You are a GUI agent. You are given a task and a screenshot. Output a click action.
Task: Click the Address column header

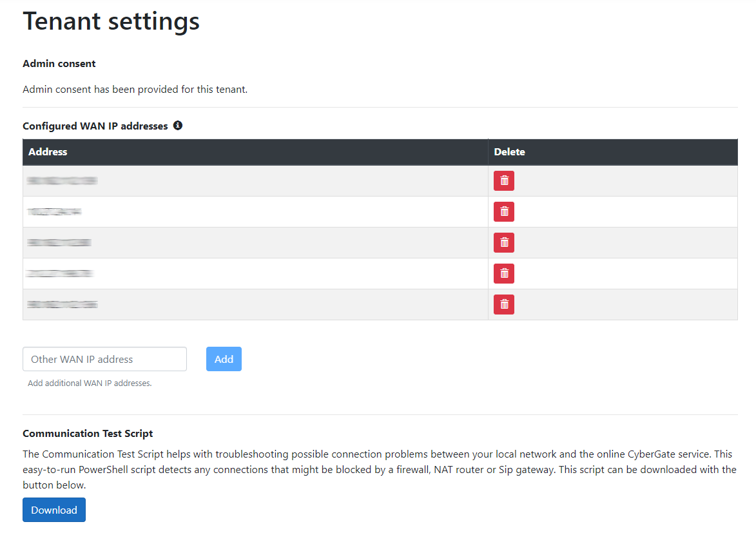pos(48,152)
